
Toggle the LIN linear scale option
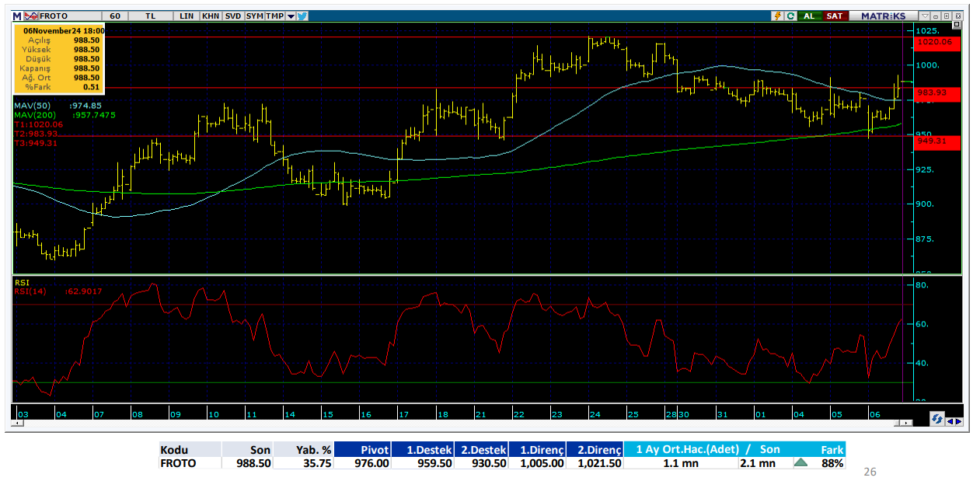[187, 16]
